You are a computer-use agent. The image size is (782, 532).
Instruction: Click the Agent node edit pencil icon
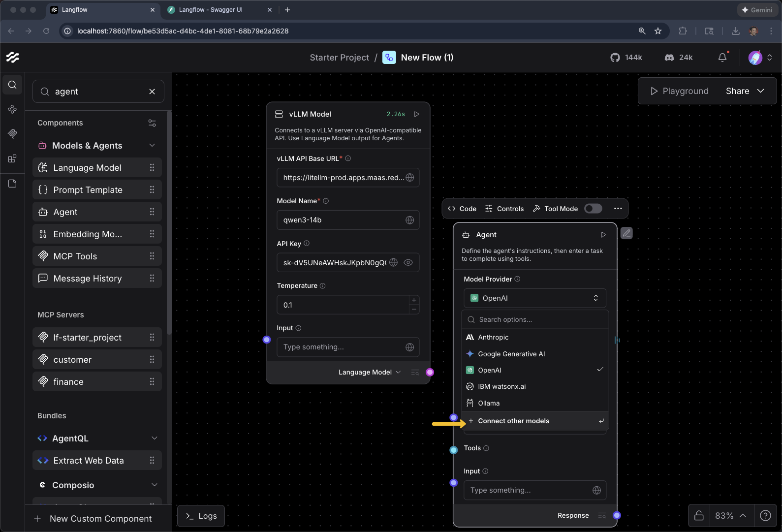(x=626, y=233)
